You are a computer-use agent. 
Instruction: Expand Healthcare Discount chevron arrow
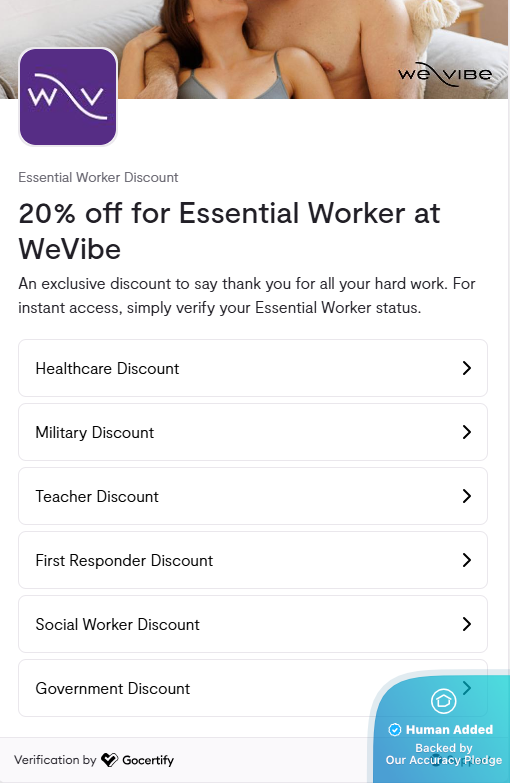[x=467, y=368]
